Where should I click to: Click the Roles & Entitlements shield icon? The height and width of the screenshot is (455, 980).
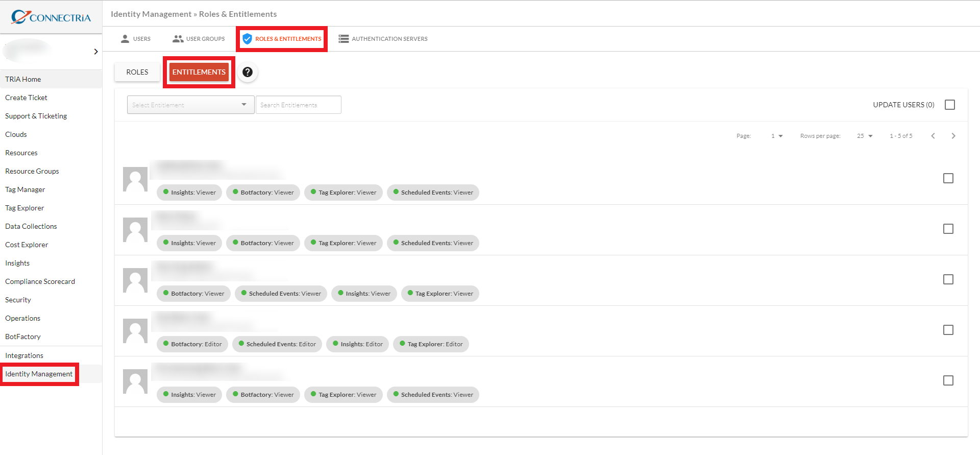247,39
